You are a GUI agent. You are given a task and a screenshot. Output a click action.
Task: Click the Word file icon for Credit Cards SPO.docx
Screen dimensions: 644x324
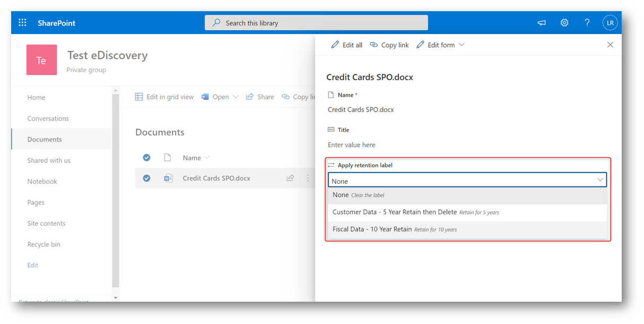pos(168,178)
